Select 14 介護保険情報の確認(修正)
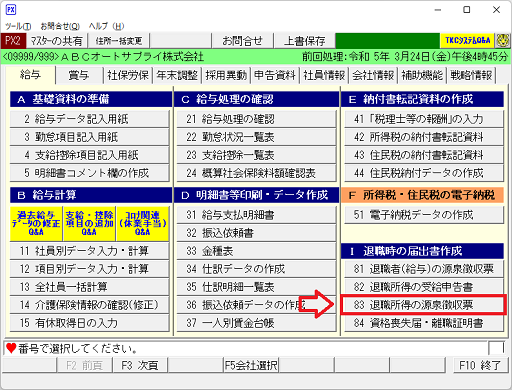Viewport: 512px width, 390px height. pyautogui.click(x=90, y=305)
